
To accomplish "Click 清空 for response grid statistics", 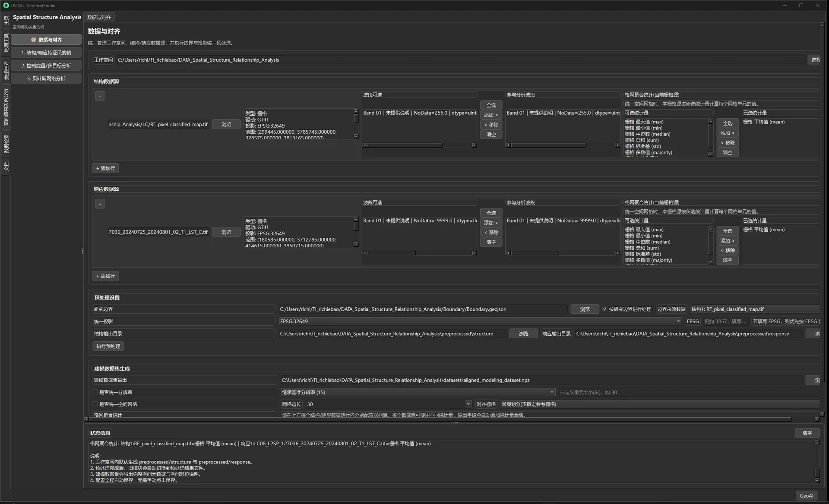I will [x=728, y=261].
